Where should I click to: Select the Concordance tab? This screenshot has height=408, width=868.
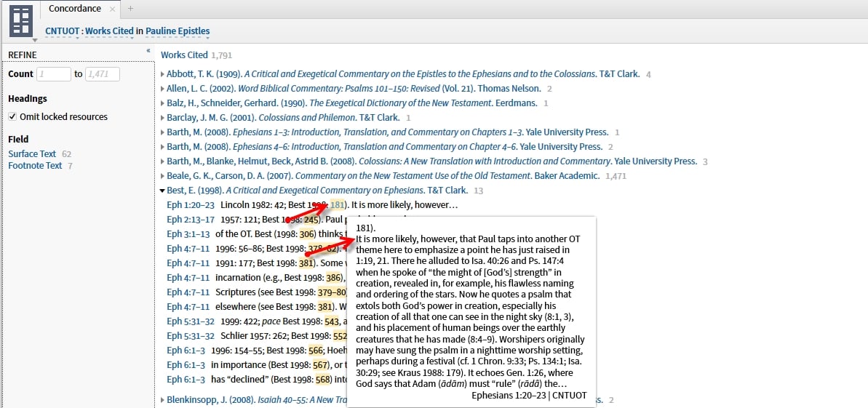[75, 8]
